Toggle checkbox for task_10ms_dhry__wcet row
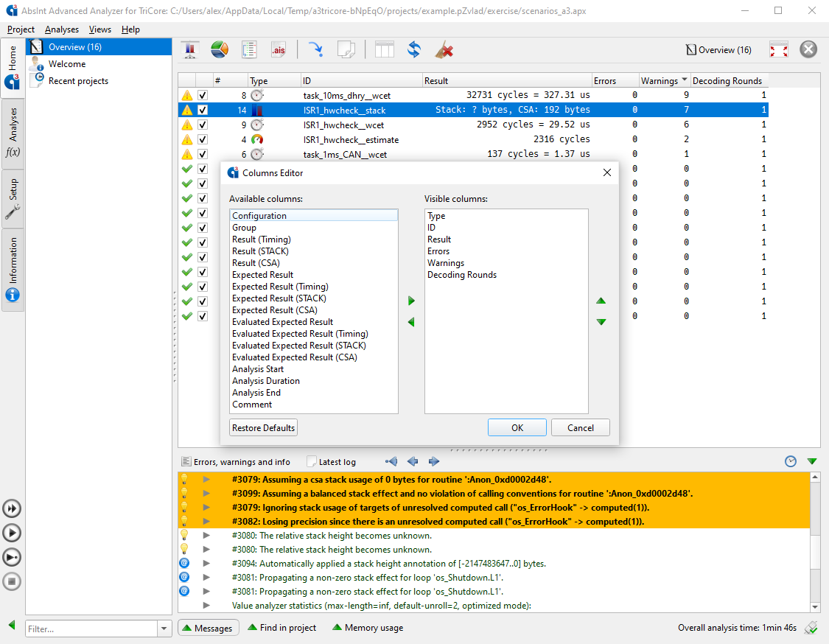The image size is (829, 644). pyautogui.click(x=203, y=95)
